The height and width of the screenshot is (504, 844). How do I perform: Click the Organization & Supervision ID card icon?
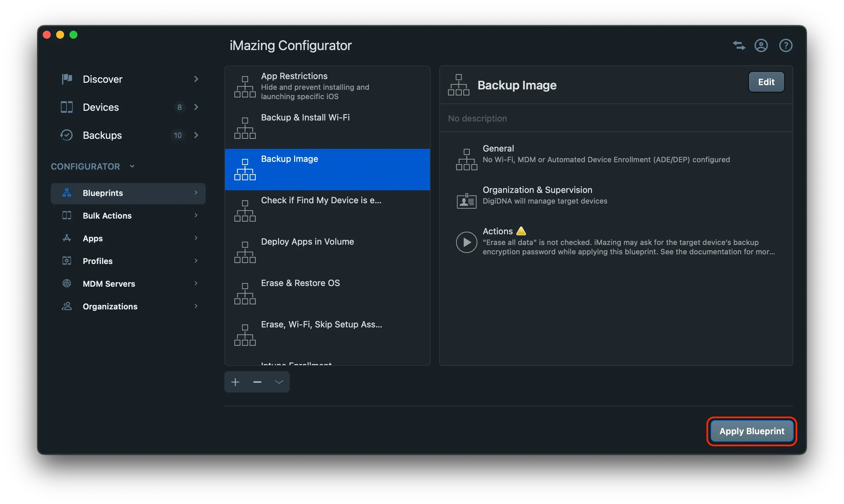(x=466, y=201)
